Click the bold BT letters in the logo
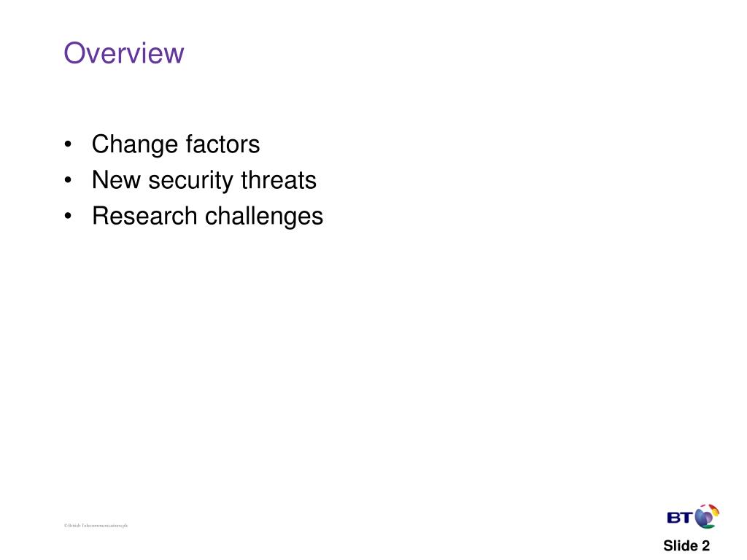 click(x=681, y=518)
